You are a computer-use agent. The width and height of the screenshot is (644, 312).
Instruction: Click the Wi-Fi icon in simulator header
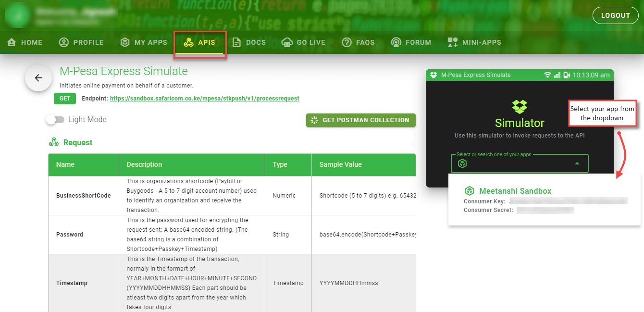(x=547, y=75)
